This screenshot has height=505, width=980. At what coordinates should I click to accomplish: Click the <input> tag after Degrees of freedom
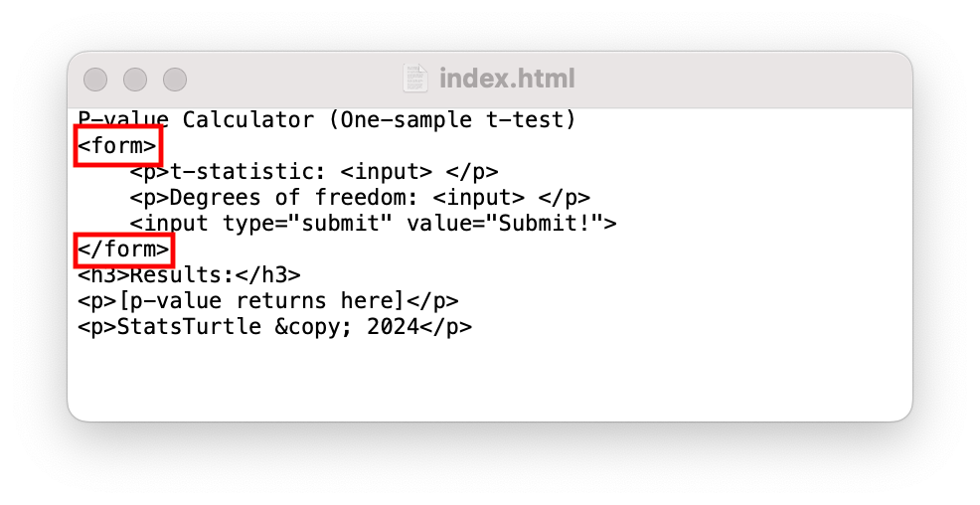click(x=478, y=198)
